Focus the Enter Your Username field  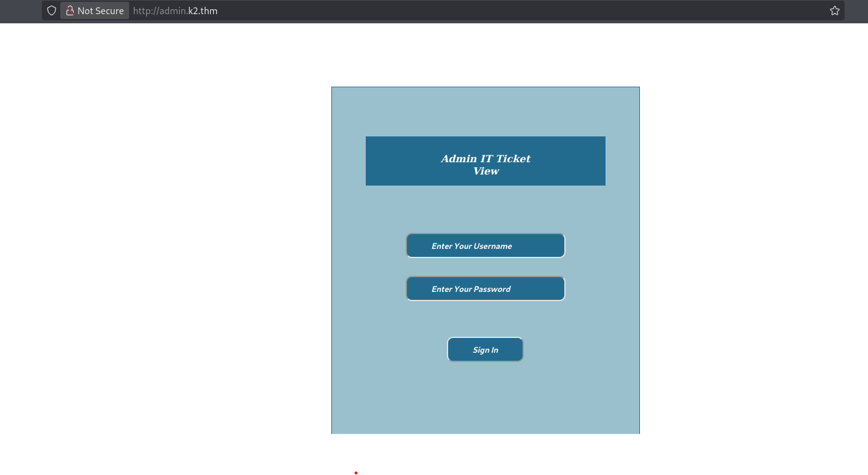pyautogui.click(x=485, y=246)
